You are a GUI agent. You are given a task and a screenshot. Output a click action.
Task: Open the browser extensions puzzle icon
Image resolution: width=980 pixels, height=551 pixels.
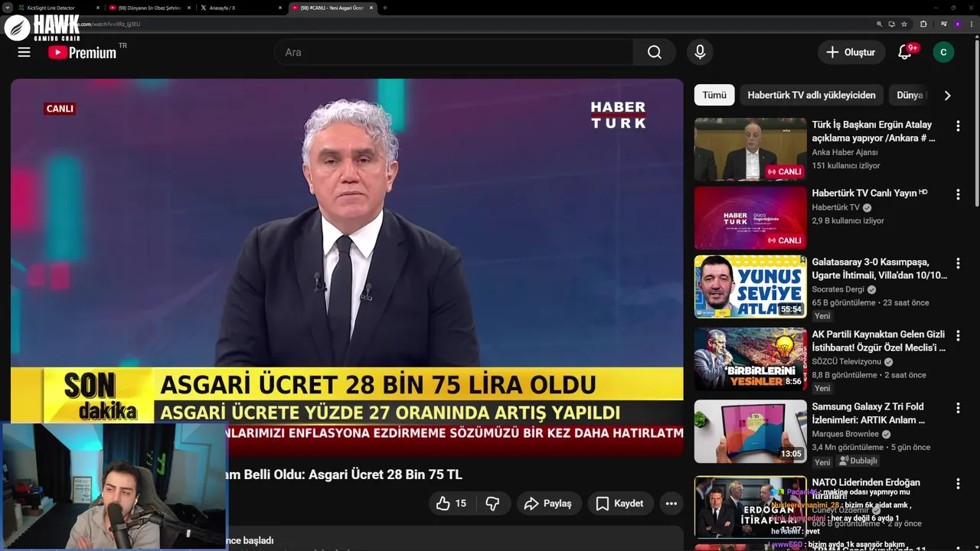[x=923, y=24]
